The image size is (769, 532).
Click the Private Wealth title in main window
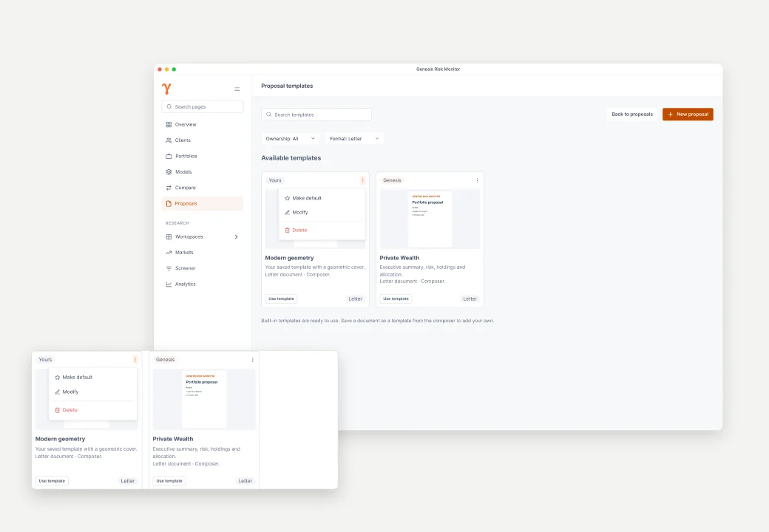(x=400, y=258)
